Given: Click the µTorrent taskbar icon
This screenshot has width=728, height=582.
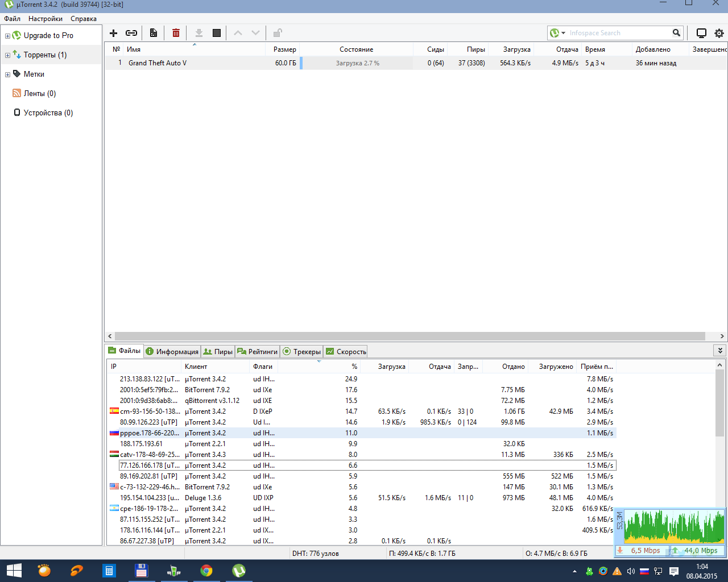Looking at the screenshot, I should click(x=239, y=571).
